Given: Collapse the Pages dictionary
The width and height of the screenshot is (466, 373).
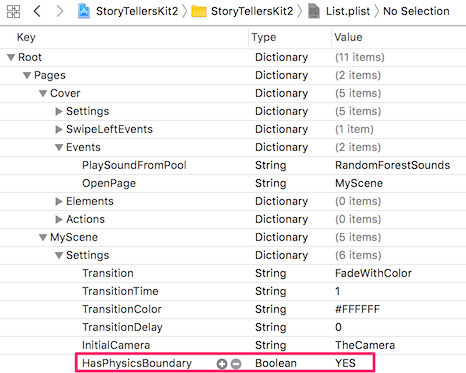Looking at the screenshot, I should coord(27,75).
